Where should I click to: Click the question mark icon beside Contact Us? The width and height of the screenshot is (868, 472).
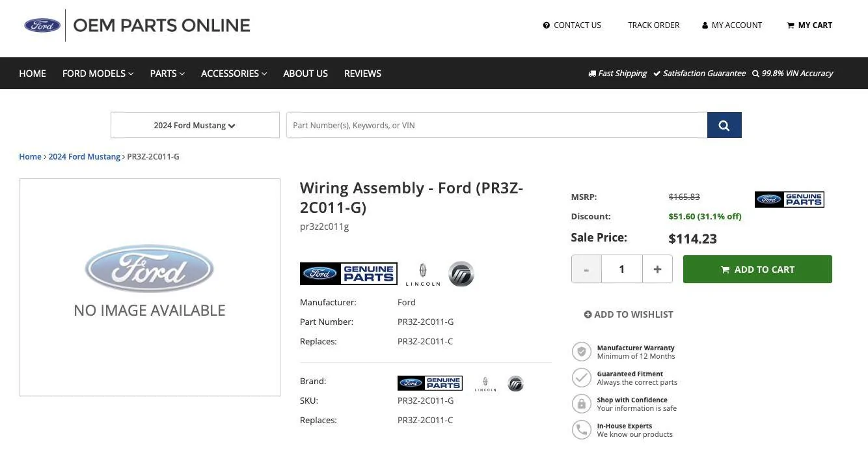(x=547, y=25)
